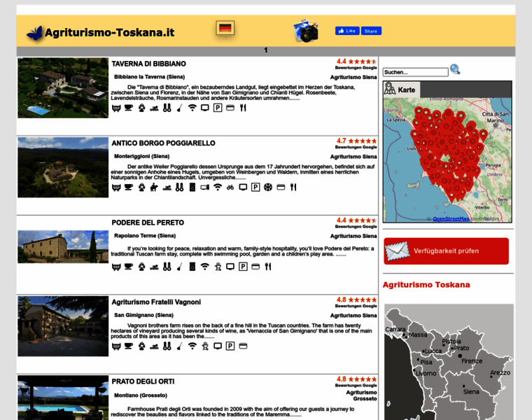Click the Verfügbarkeit prüfen button
Image resolution: width=532 pixels, height=420 pixels.
pos(446,251)
